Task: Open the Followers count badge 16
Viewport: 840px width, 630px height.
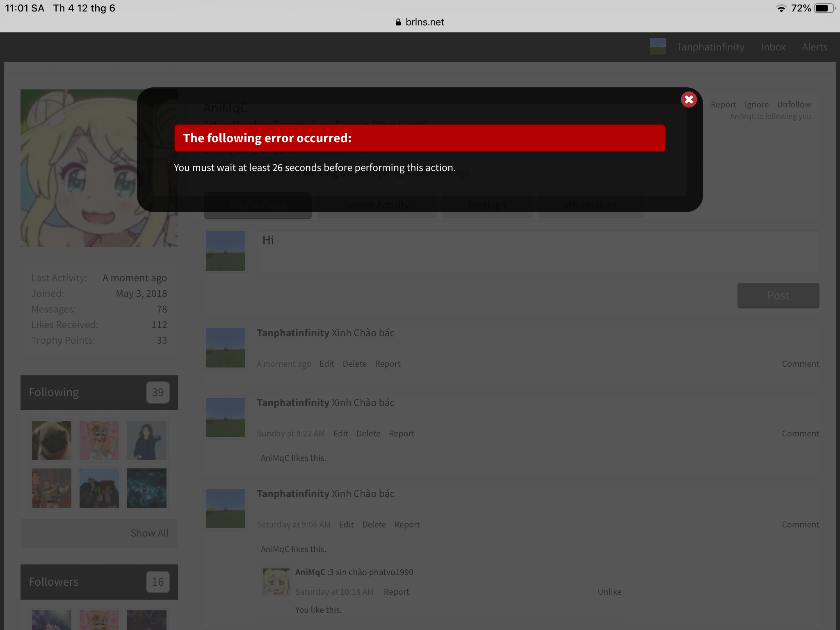Action: [157, 582]
